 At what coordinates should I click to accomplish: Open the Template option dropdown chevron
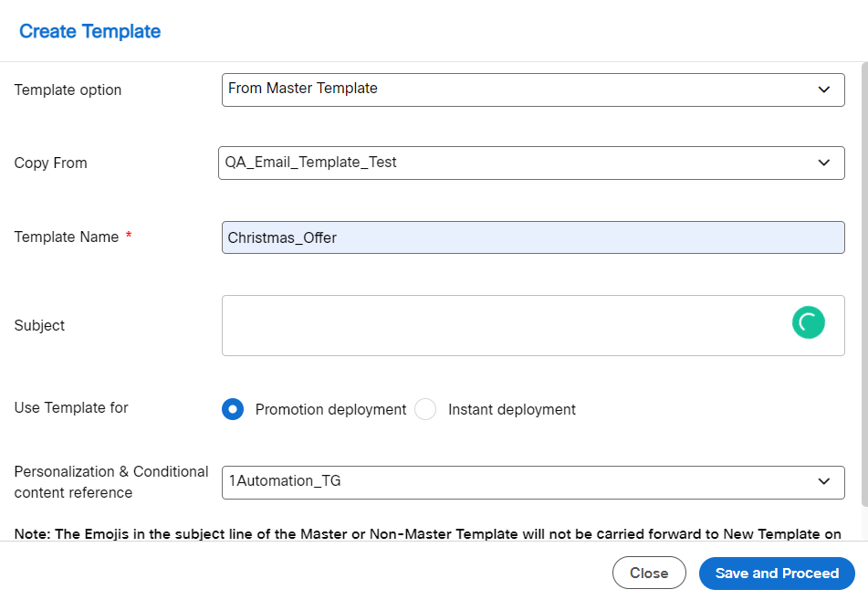click(x=824, y=89)
